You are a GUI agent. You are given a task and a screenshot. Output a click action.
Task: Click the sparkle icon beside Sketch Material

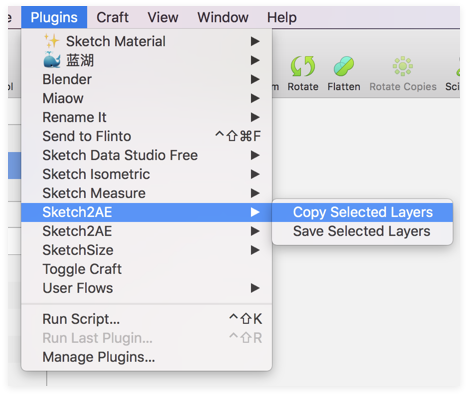click(x=52, y=41)
